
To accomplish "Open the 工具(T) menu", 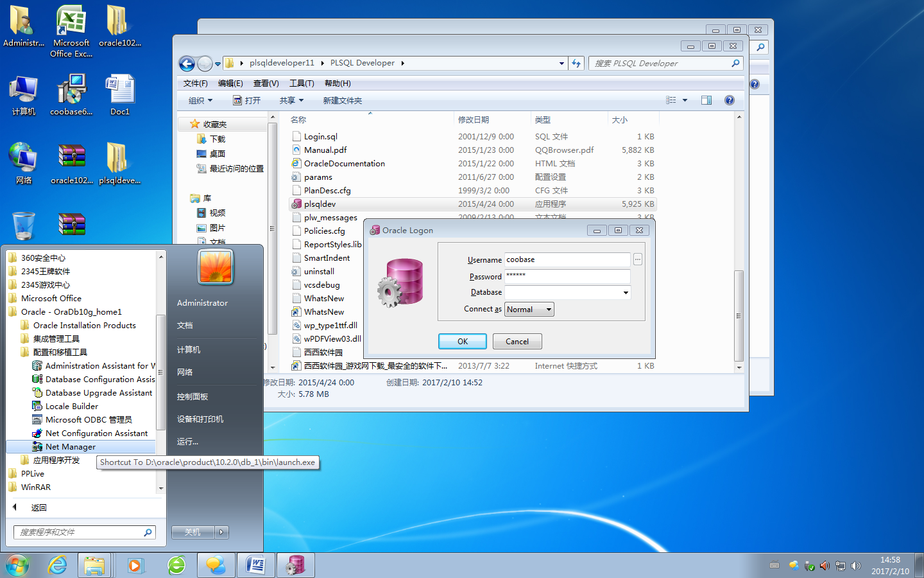I will tap(302, 83).
